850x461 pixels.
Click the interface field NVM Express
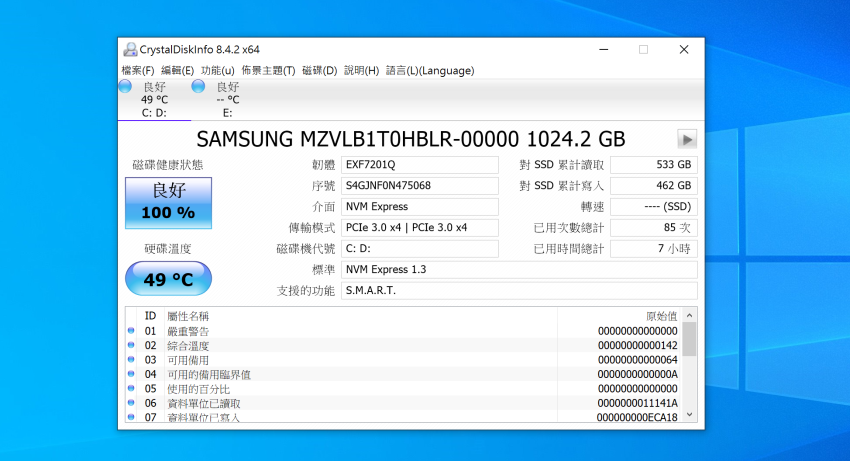tap(420, 207)
